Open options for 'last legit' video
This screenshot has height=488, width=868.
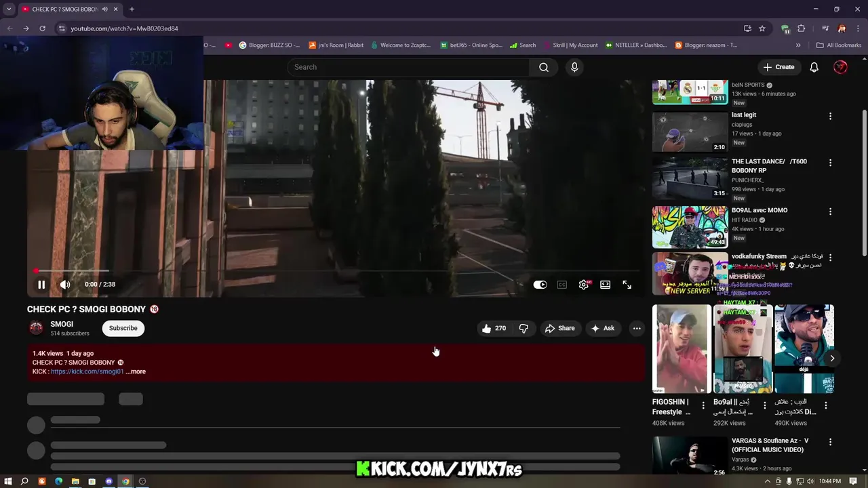830,117
